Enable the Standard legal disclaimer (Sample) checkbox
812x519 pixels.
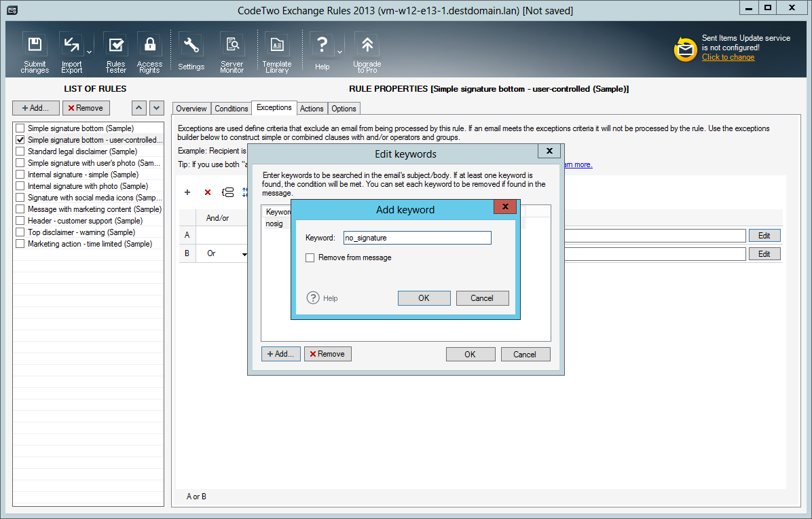coord(20,151)
